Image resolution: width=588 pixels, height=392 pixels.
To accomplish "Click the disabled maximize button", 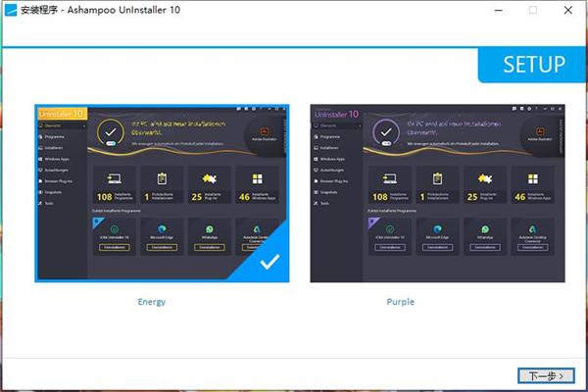I will [533, 10].
